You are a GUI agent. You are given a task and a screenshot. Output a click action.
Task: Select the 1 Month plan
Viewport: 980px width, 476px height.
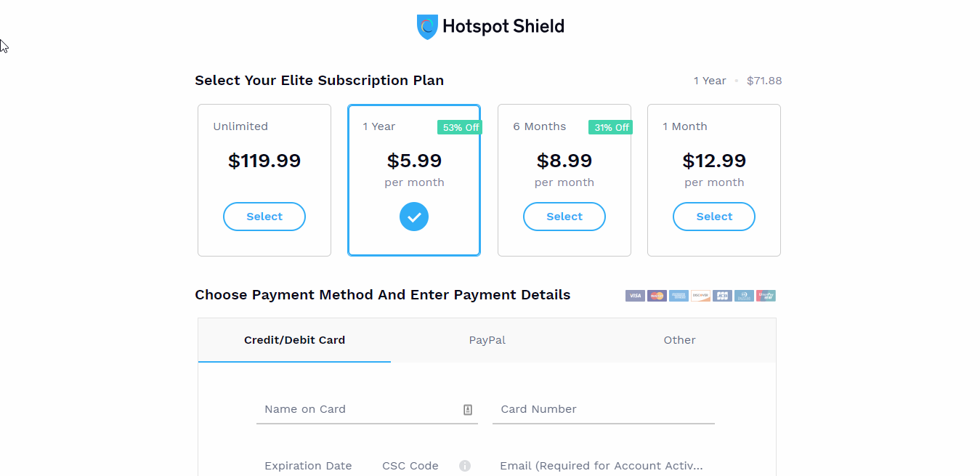coord(714,217)
